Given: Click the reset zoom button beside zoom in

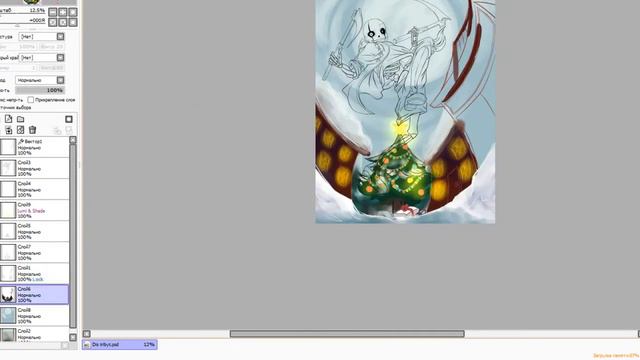Looking at the screenshot, I should [73, 12].
